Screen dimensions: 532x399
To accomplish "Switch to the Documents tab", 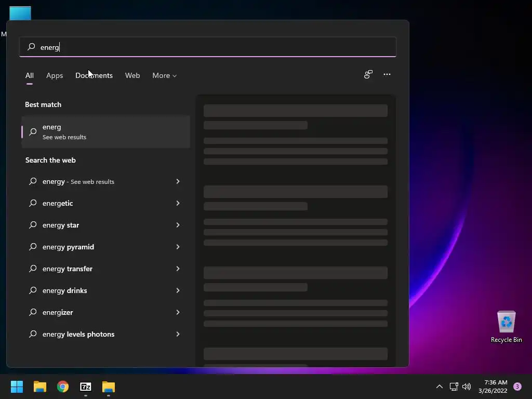I will (94, 75).
